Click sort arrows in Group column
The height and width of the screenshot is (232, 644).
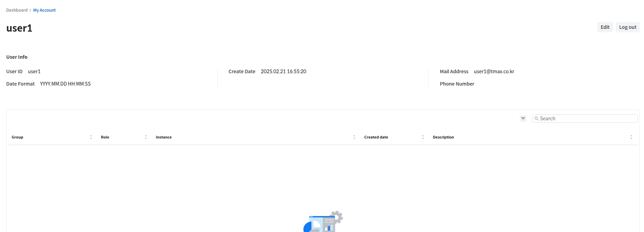click(x=91, y=137)
